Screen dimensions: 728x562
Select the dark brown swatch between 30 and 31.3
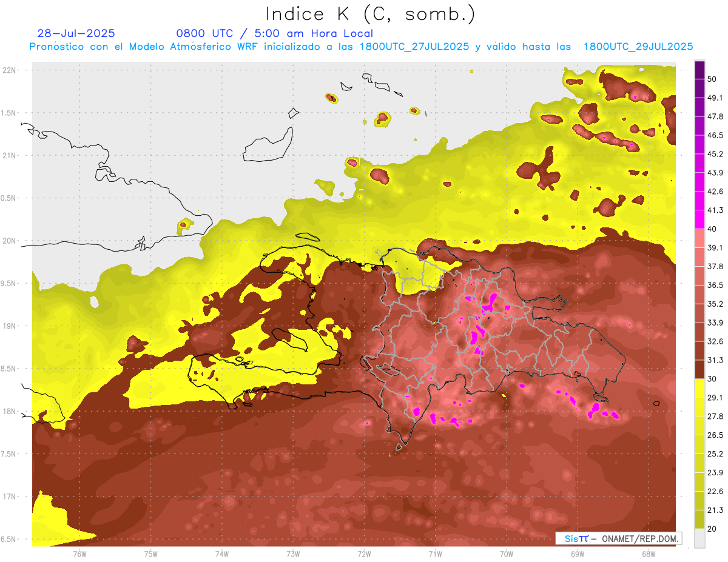(x=699, y=369)
